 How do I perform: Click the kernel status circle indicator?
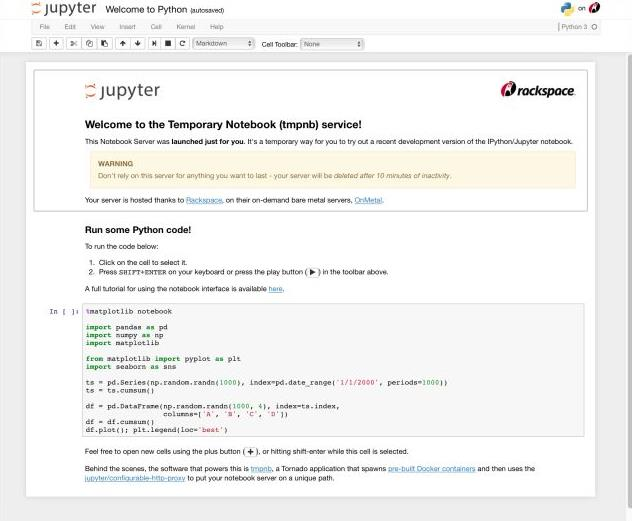tap(594, 27)
